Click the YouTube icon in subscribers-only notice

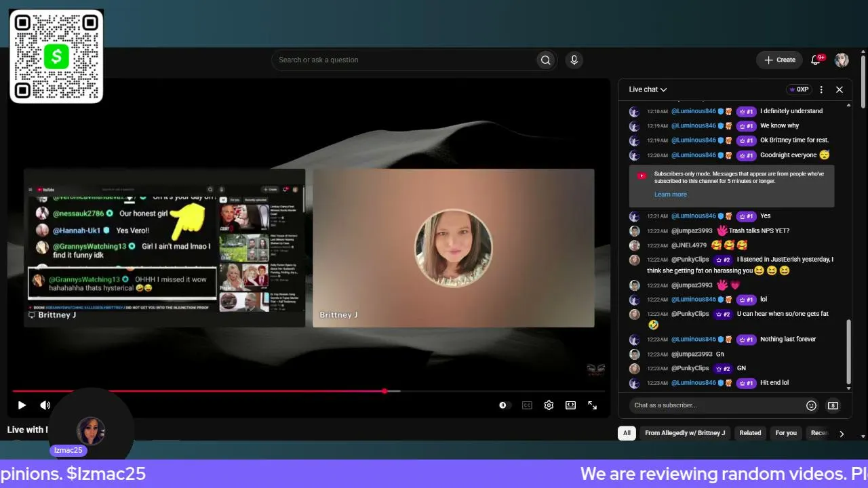(x=642, y=176)
